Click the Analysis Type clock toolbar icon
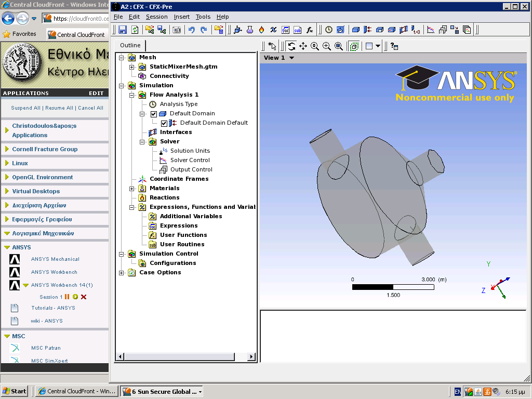Viewport: 532px width, 399px height. click(329, 30)
